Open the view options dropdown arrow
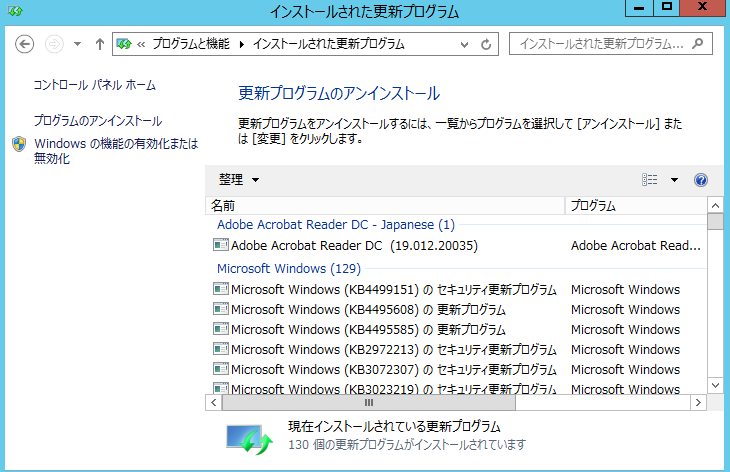The height and width of the screenshot is (472, 730). coord(674,180)
